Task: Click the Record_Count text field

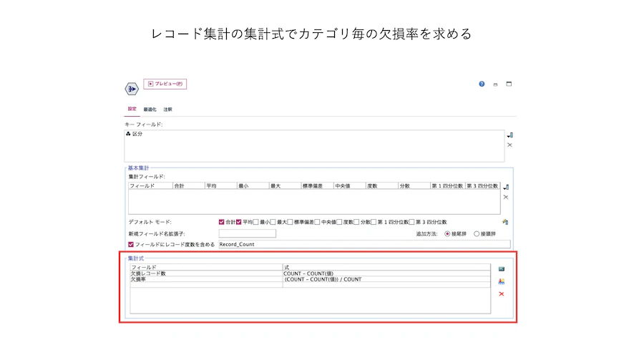Action: (364, 244)
